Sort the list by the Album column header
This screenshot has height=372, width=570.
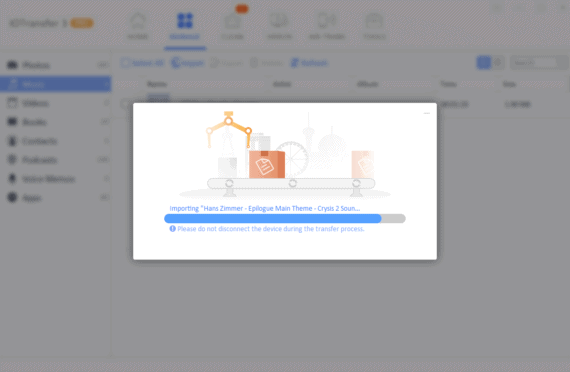point(367,84)
